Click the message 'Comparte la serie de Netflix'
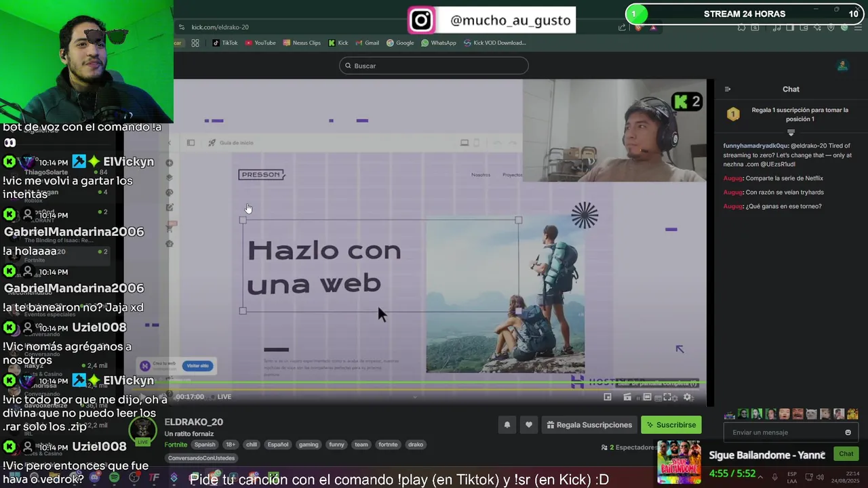 point(785,178)
